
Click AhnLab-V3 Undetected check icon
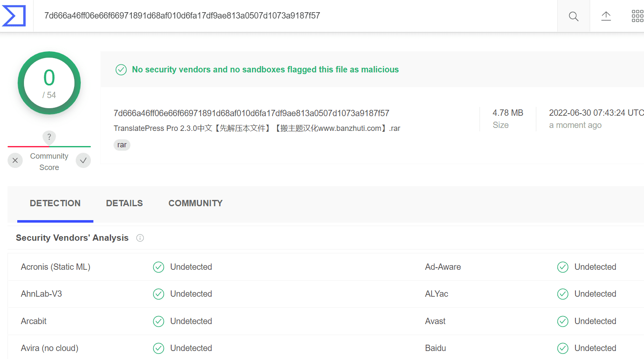(159, 294)
